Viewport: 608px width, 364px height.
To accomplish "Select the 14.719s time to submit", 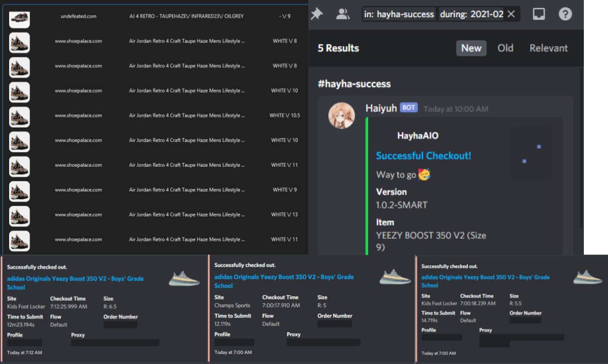I will [x=429, y=320].
